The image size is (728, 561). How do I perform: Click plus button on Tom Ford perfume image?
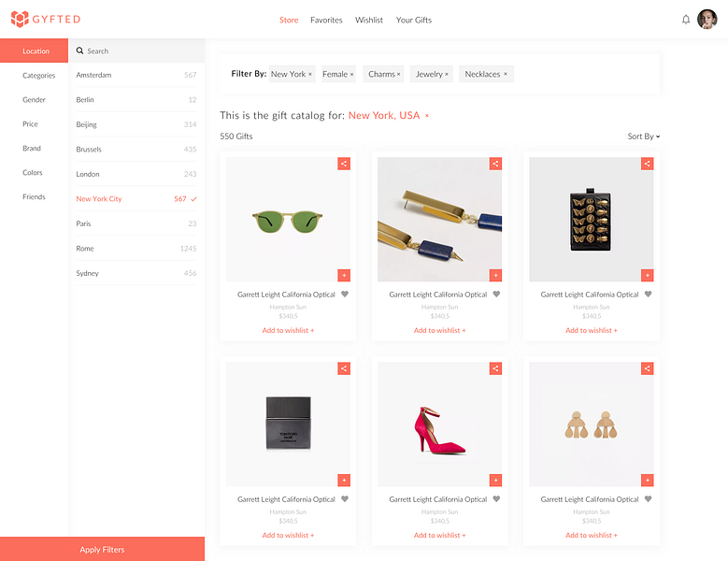tap(344, 481)
